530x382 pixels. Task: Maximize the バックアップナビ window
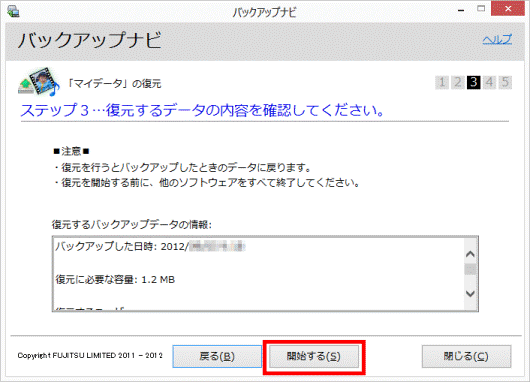(481, 9)
